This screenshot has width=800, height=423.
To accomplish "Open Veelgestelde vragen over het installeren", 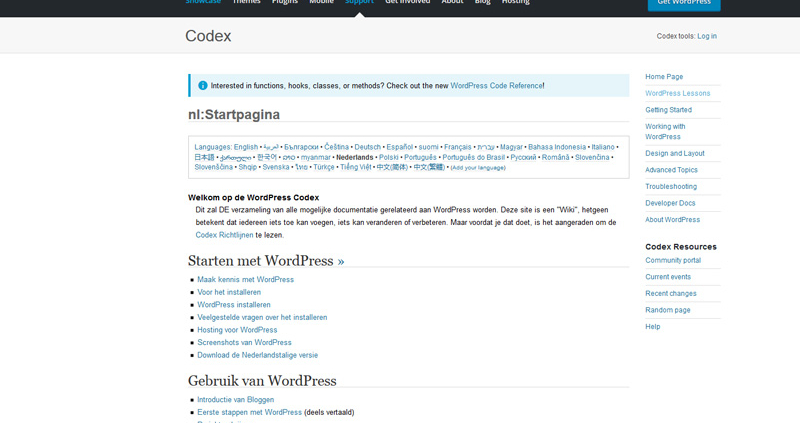I will [x=262, y=317].
